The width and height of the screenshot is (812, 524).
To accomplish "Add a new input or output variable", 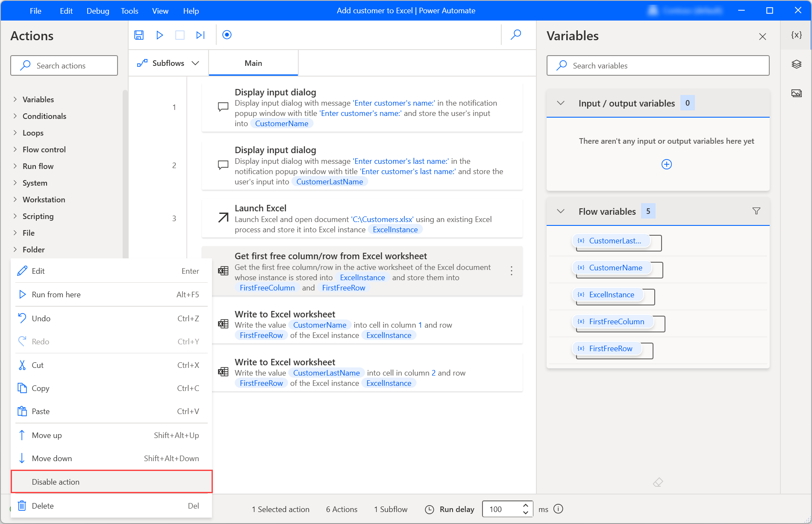I will point(666,164).
